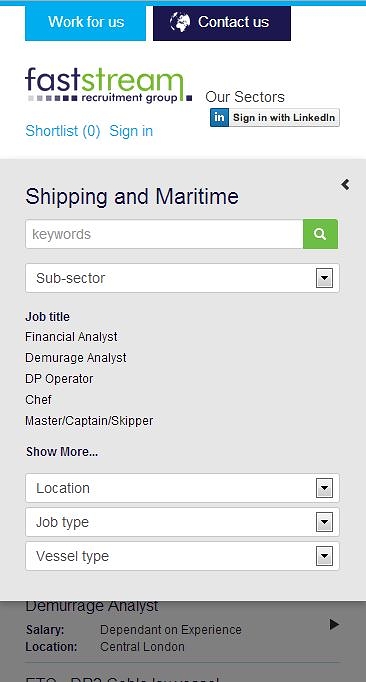Select the DP Operator job title
Screen dimensions: 366x682
click(x=59, y=379)
